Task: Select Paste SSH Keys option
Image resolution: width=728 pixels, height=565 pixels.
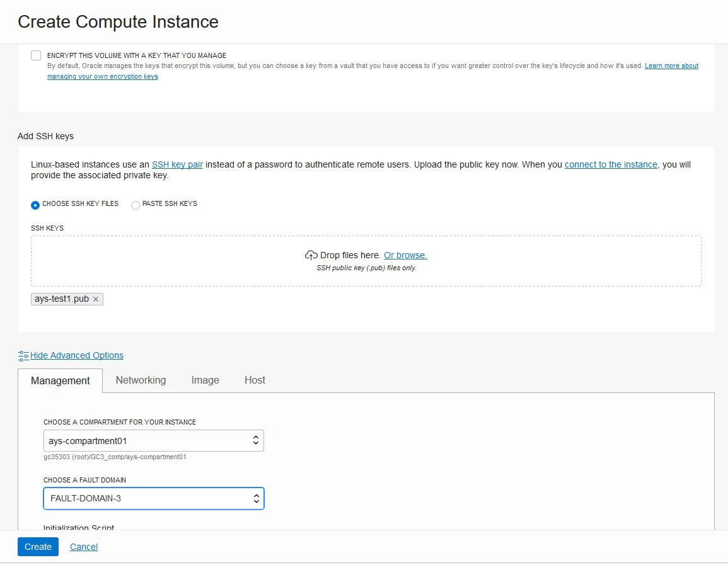Action: 135,205
